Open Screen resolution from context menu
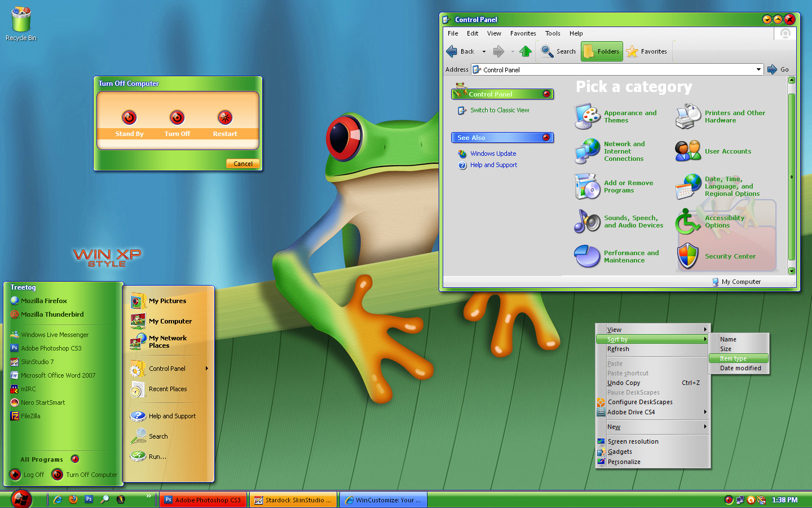This screenshot has width=812, height=508. point(652,441)
